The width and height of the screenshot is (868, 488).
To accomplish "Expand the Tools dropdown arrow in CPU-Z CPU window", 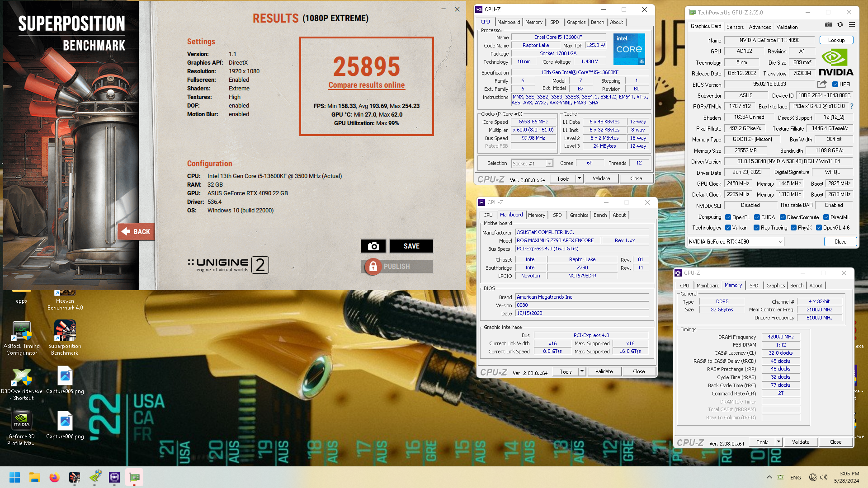I will pyautogui.click(x=579, y=178).
